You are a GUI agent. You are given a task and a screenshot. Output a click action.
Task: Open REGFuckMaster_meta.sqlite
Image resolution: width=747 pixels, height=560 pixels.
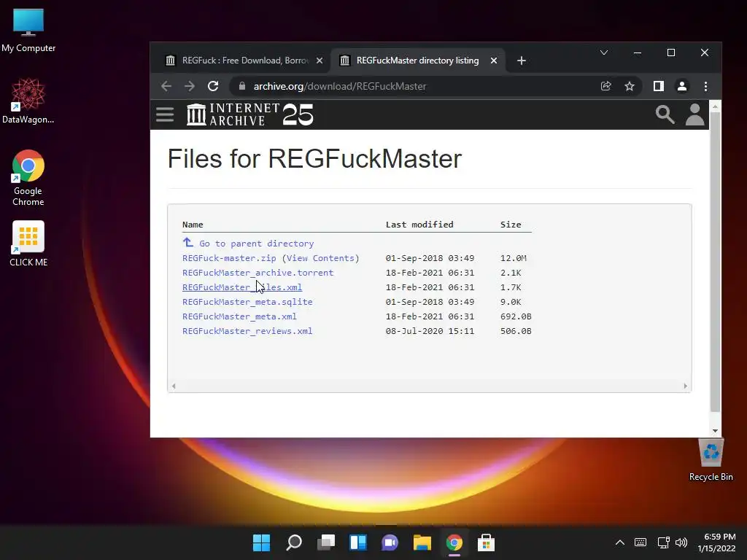pos(247,302)
